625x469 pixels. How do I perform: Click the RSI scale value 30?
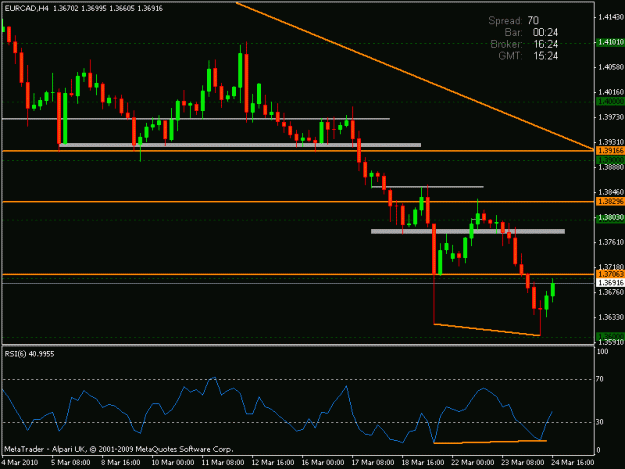point(599,422)
